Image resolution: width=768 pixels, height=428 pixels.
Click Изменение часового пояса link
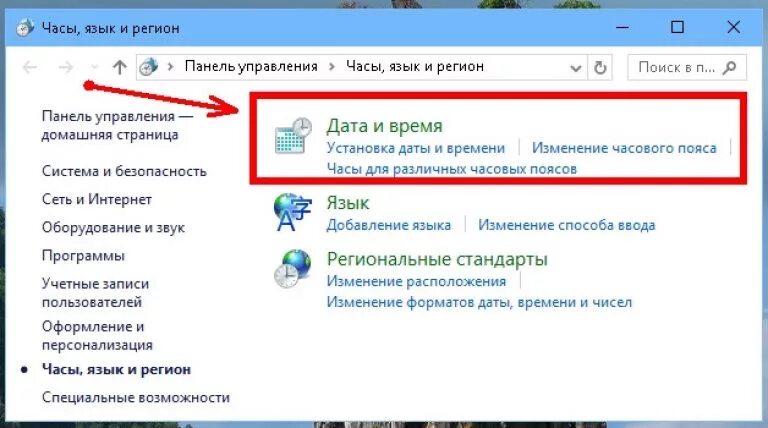pos(624,147)
